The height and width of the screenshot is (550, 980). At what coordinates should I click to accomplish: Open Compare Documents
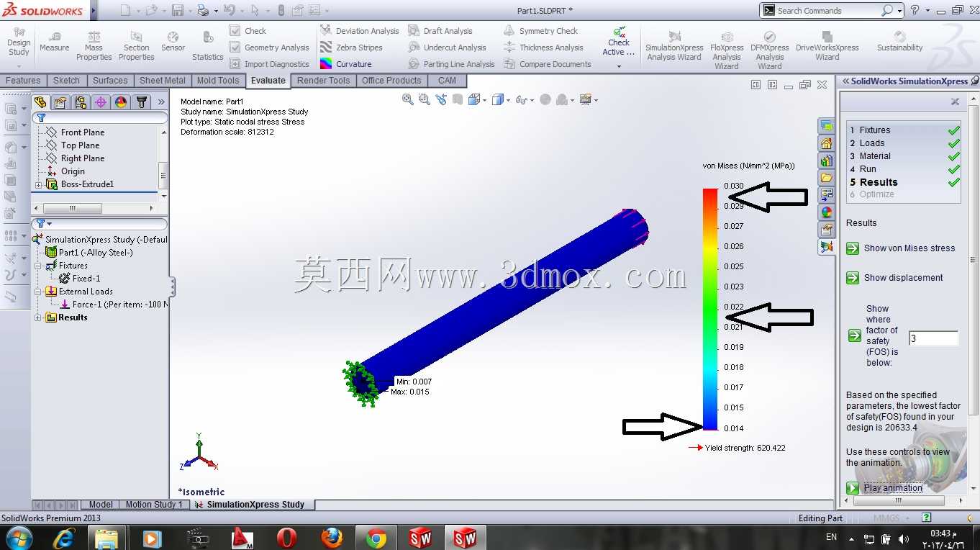(x=547, y=64)
